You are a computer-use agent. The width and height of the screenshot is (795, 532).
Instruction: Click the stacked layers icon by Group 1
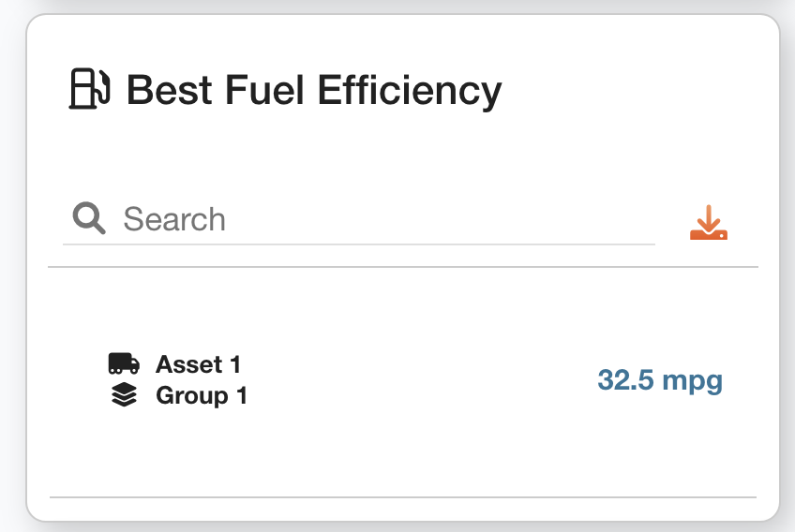[124, 396]
